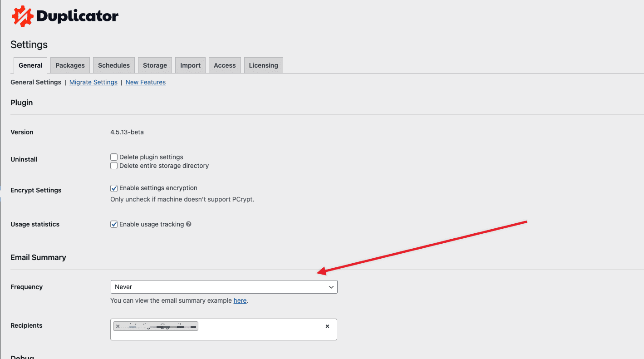Open the Schedules tab
This screenshot has width=644, height=359.
tap(114, 65)
